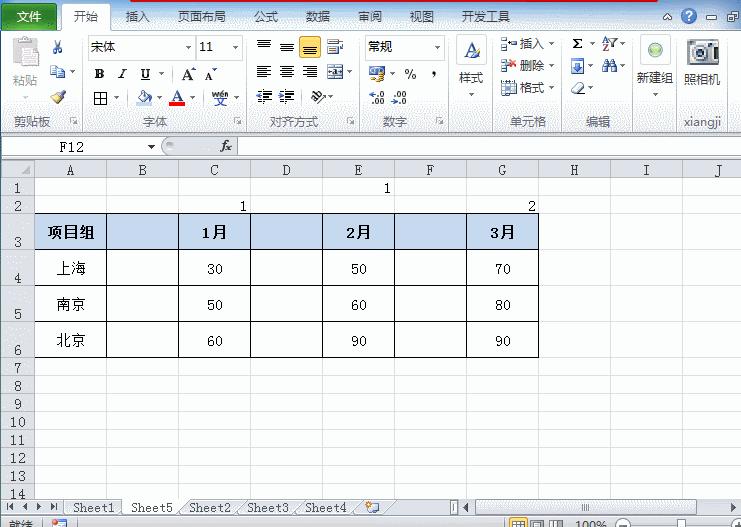Viewport: 741px width, 527px height.
Task: Apply the red font color A
Action: (x=177, y=98)
